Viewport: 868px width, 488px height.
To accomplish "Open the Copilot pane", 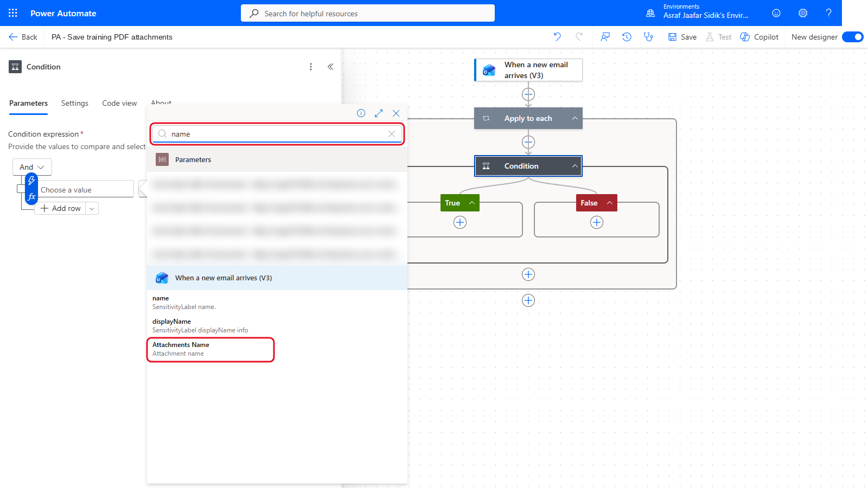I will click(x=759, y=37).
